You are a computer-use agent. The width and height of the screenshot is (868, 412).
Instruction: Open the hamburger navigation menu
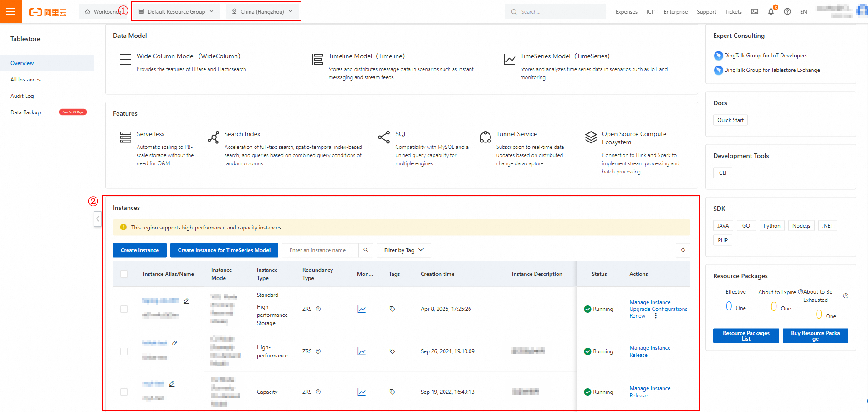[x=11, y=11]
